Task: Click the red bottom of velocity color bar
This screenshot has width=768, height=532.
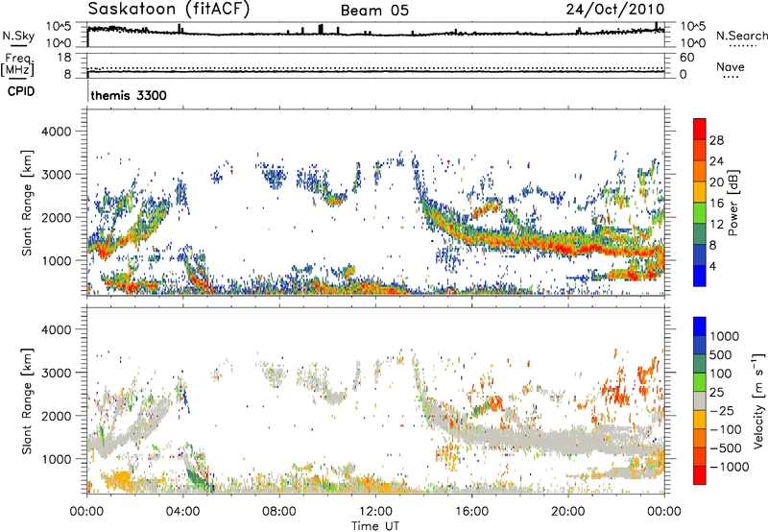Action: pos(700,475)
